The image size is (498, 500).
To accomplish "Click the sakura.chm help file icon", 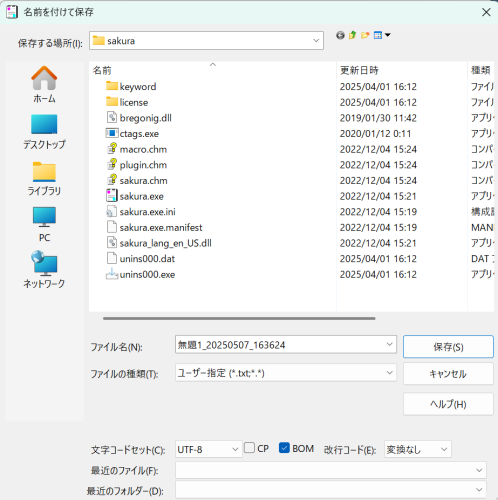I will point(112,180).
